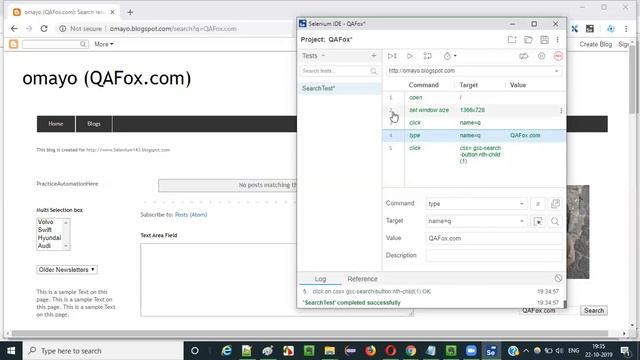Select the SearchTest test
This screenshot has height=360, width=640.
pos(340,88)
